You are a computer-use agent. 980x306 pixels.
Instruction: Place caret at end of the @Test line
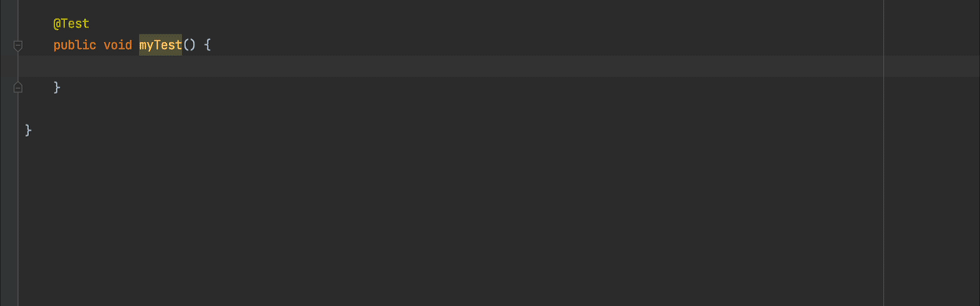click(x=91, y=24)
